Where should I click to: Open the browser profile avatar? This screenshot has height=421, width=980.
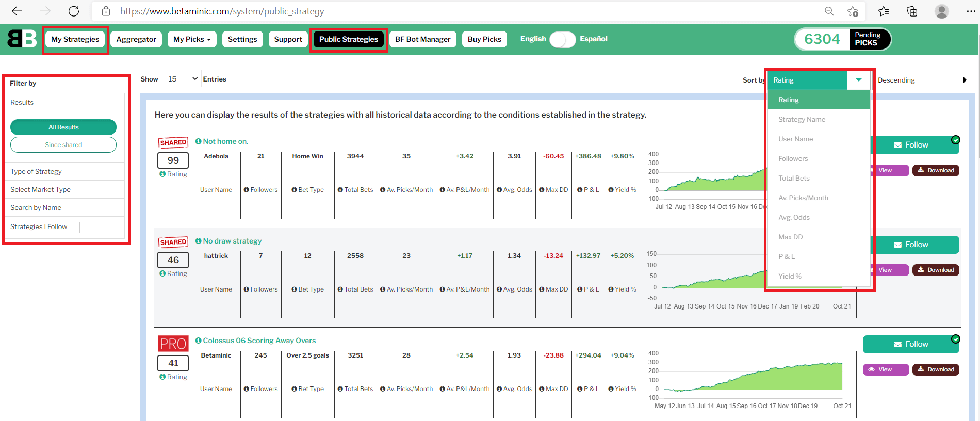942,11
